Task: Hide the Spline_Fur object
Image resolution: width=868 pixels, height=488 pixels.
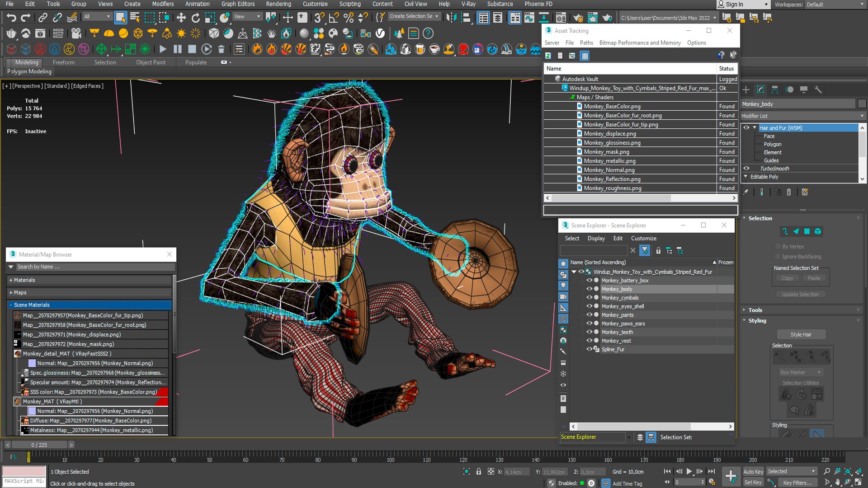Action: (x=590, y=349)
